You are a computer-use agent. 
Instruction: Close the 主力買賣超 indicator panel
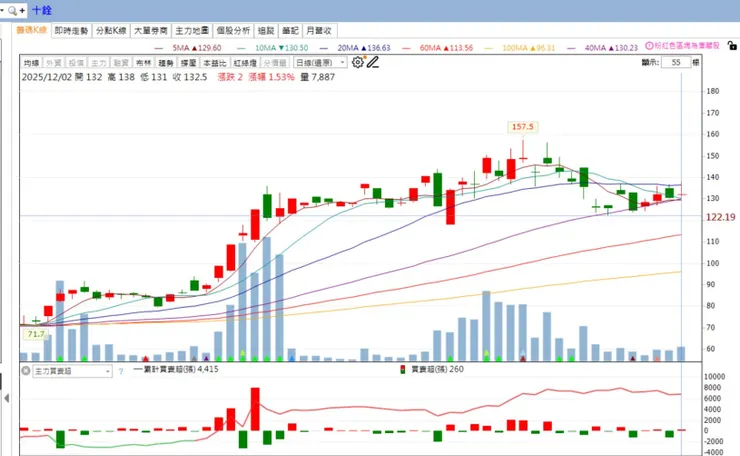pyautogui.click(x=26, y=371)
